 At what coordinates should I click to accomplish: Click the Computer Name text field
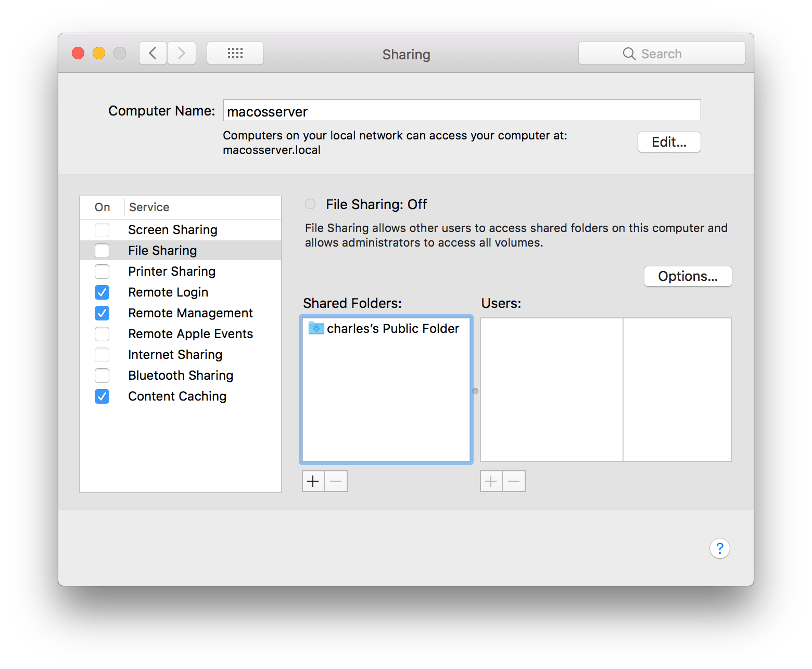(462, 111)
